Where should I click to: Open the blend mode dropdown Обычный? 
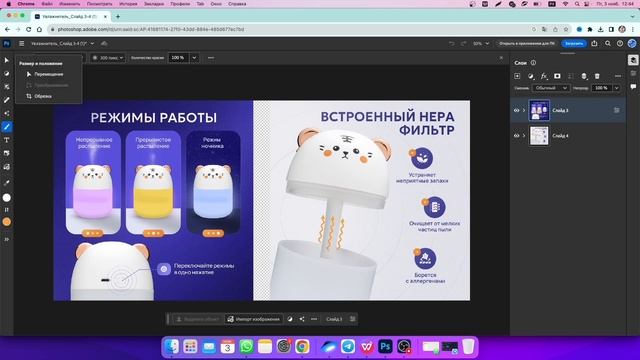click(x=551, y=88)
